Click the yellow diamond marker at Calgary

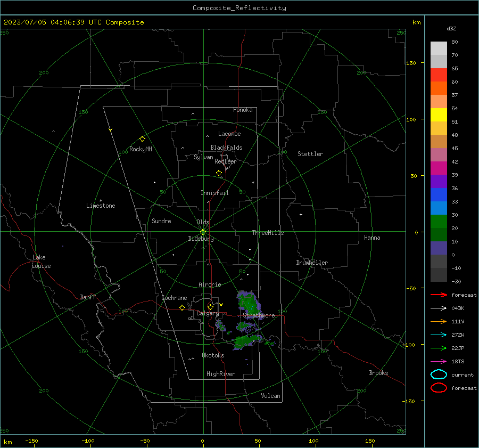210,307
